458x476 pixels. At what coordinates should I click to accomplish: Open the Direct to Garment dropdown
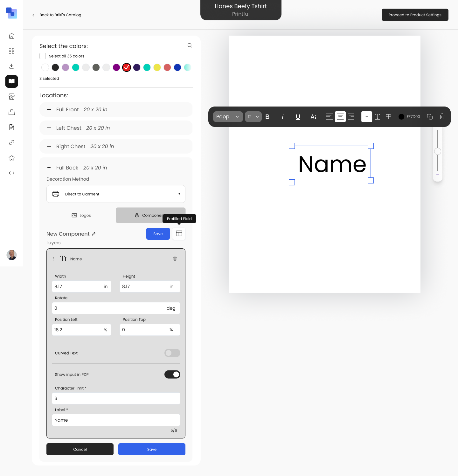(x=116, y=194)
